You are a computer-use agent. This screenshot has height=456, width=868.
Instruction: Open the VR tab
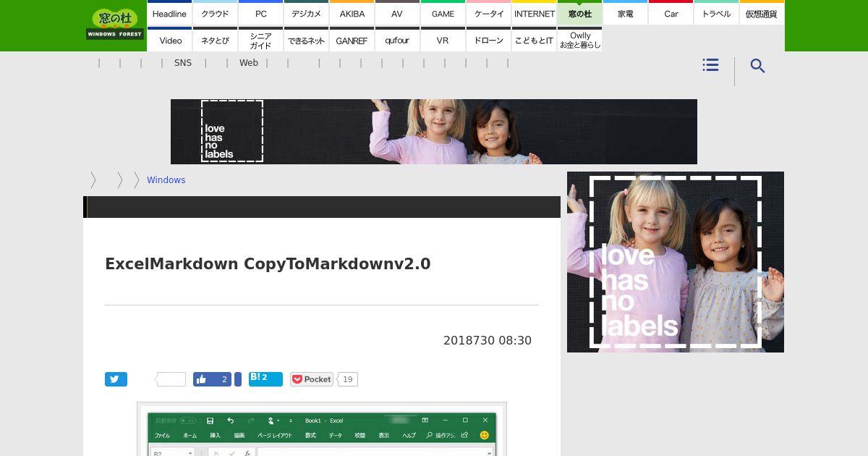coord(443,40)
